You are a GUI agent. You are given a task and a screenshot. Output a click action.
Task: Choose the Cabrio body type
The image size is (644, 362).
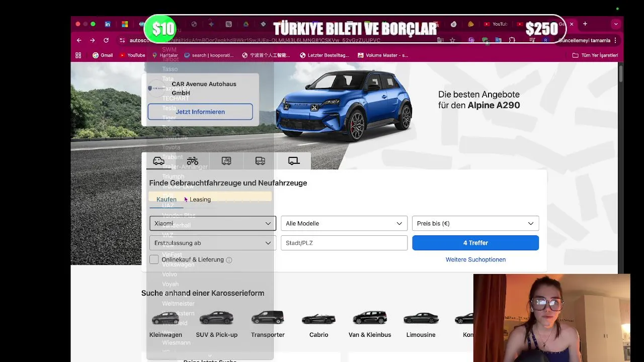click(318, 324)
